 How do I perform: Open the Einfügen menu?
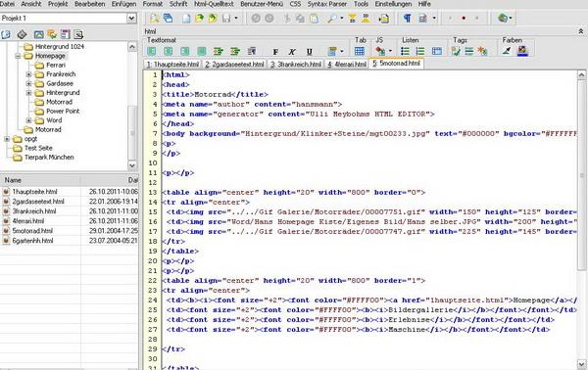point(123,4)
